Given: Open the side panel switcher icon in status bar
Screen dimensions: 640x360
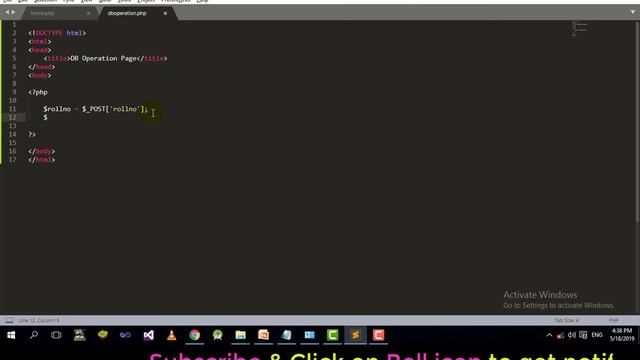Looking at the screenshot, I should [9, 320].
